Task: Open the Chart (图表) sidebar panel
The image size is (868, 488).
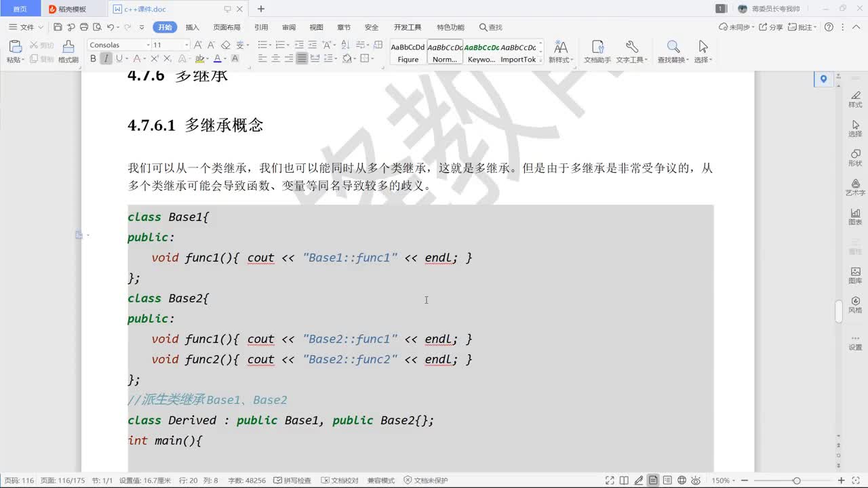Action: click(855, 216)
